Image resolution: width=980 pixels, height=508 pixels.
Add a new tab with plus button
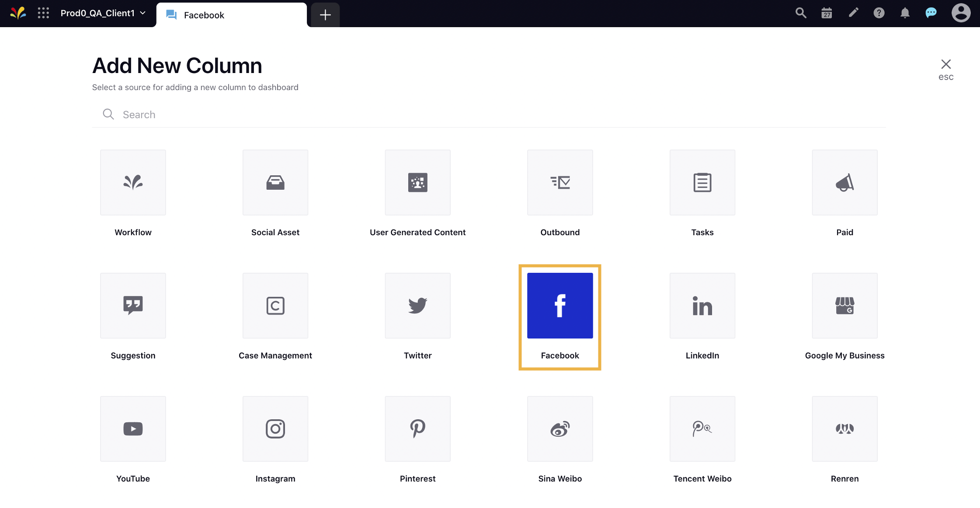pyautogui.click(x=325, y=15)
